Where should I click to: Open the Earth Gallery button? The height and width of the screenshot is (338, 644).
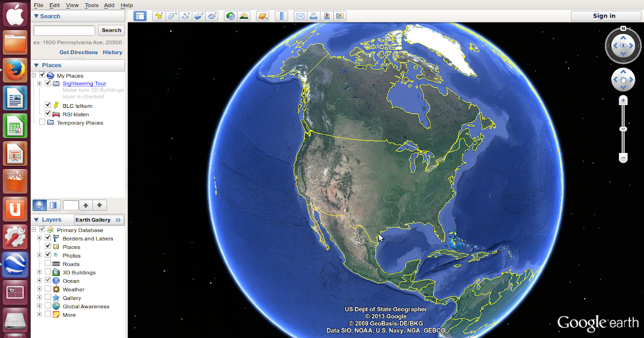(x=99, y=219)
